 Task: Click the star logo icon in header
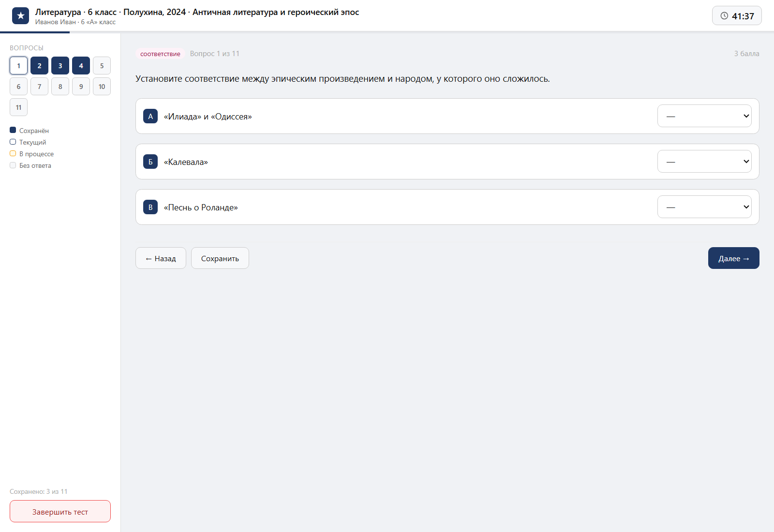(20, 16)
